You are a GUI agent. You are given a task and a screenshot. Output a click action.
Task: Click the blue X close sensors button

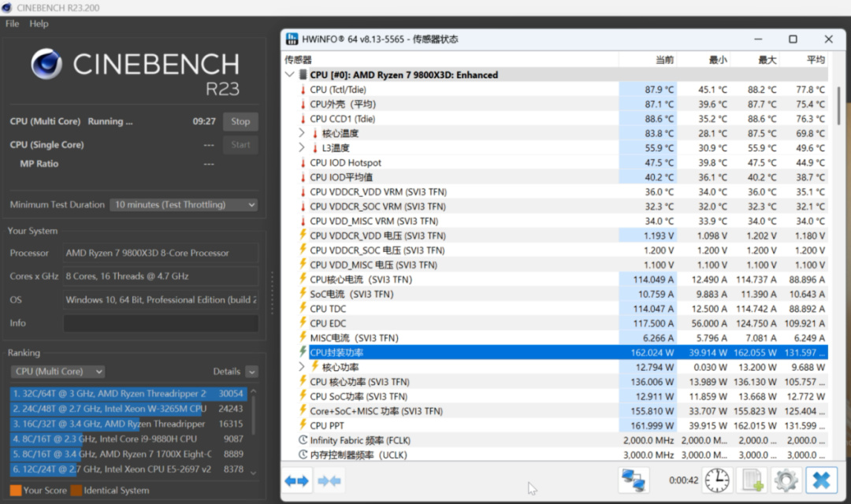click(x=821, y=480)
